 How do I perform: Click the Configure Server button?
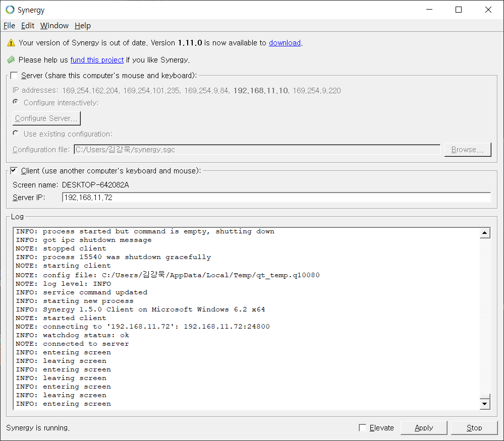point(46,118)
